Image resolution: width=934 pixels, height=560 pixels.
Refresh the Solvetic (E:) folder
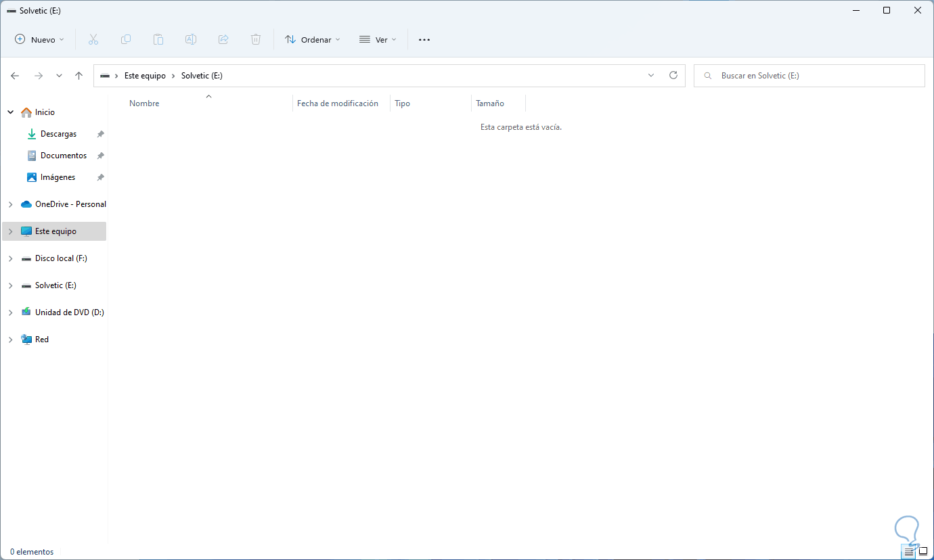pos(673,76)
